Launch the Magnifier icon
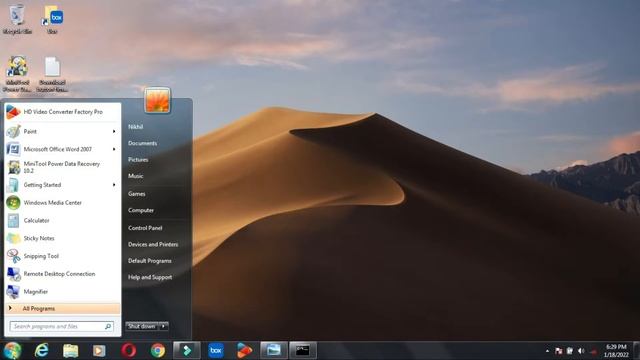This screenshot has width=640, height=360. coord(13,291)
